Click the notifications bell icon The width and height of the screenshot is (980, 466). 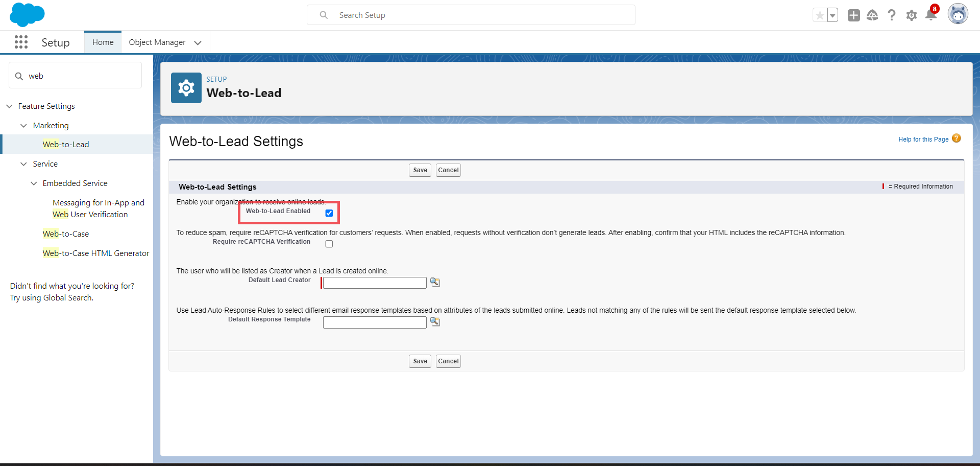(930, 15)
